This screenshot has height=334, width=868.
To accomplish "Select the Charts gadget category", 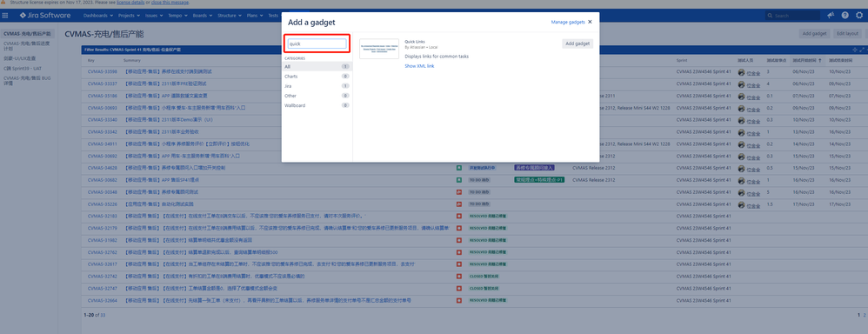I will click(x=317, y=76).
